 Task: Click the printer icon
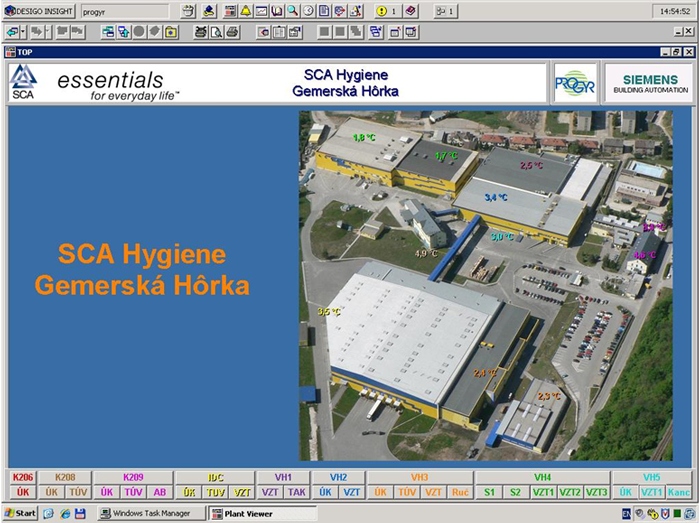tap(232, 32)
